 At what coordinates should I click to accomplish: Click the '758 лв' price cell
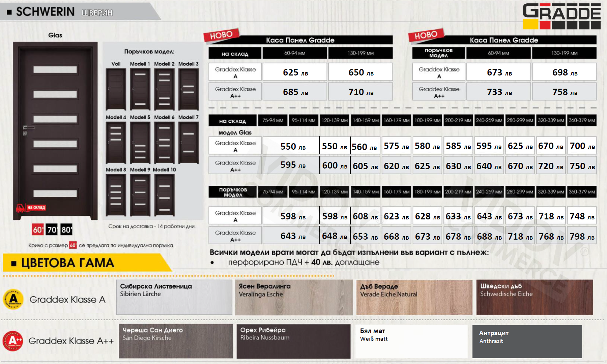pos(564,92)
